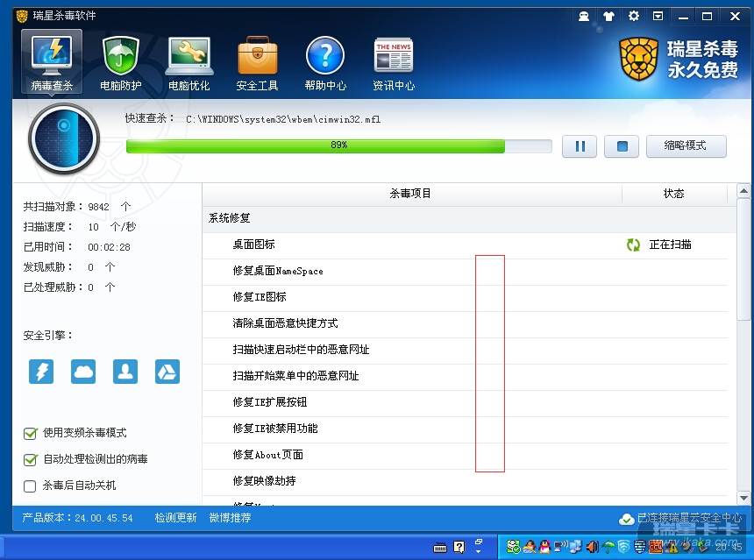The width and height of the screenshot is (754, 560).
Task: Select the 修复IE被禁用功能 item
Action: click(x=465, y=429)
